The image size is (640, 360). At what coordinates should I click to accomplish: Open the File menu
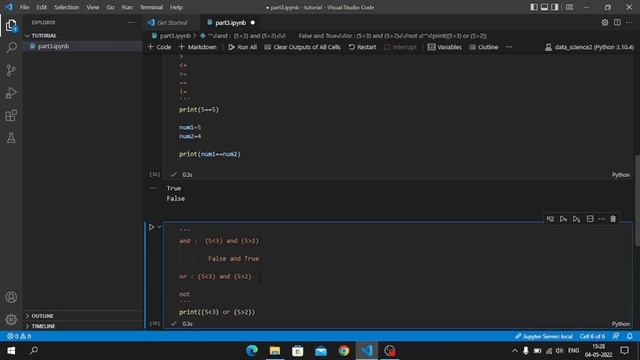(x=24, y=7)
